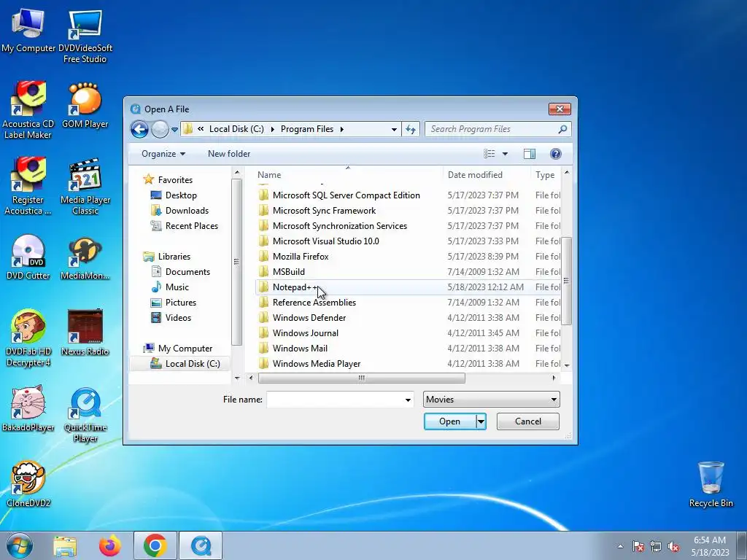This screenshot has width=747, height=560.
Task: Open Google Chrome from the taskbar
Action: click(155, 545)
